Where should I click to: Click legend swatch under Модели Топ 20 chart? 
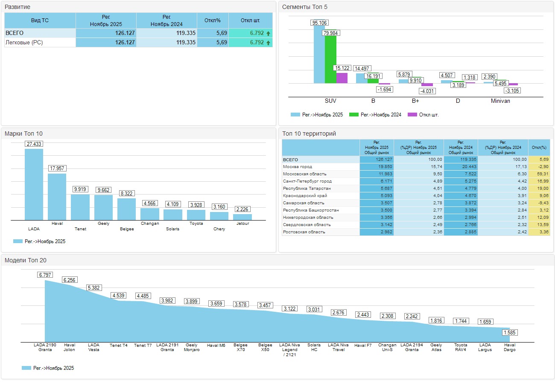pyautogui.click(x=26, y=368)
